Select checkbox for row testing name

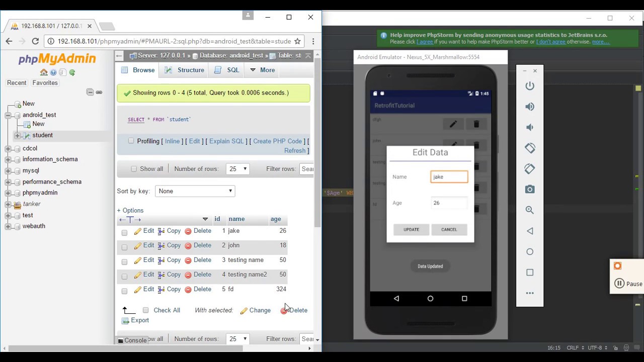124,261
